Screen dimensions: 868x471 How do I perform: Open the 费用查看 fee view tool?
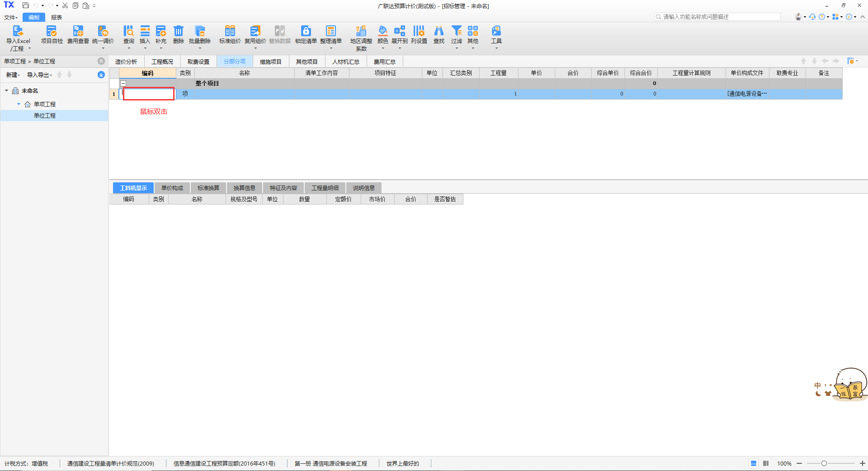coord(78,31)
